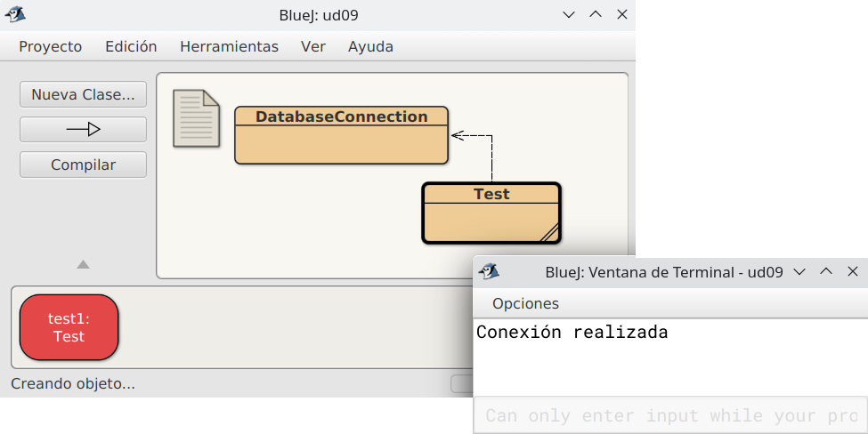Image resolution: width=868 pixels, height=434 pixels.
Task: Open the terminal Opciones menu
Action: point(525,303)
